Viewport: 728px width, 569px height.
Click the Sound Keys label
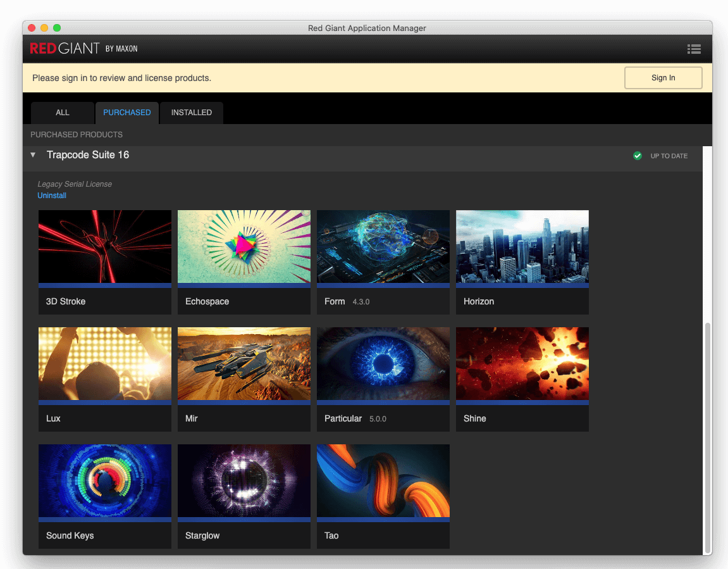pyautogui.click(x=70, y=535)
